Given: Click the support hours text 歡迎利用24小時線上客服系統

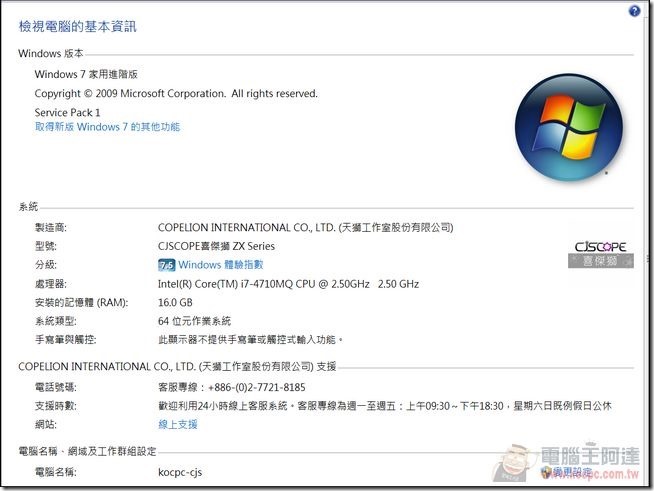Looking at the screenshot, I should pyautogui.click(x=385, y=406).
